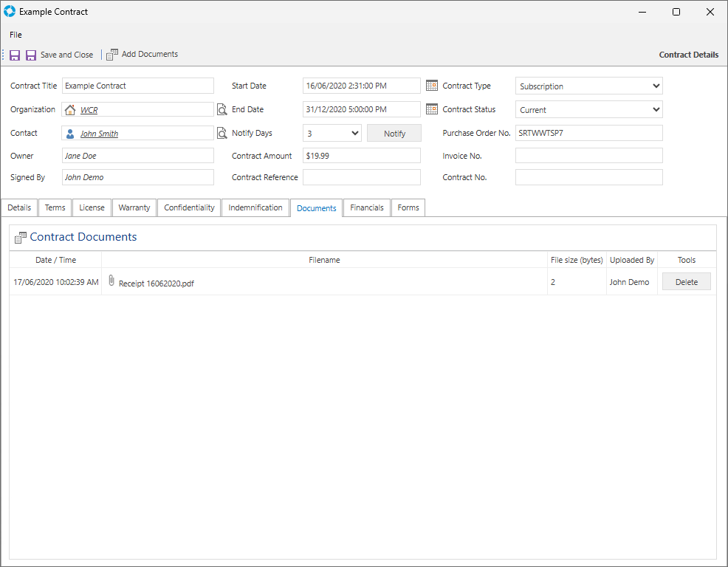The height and width of the screenshot is (567, 728).
Task: Open the WCR organization link
Action: [x=89, y=110]
